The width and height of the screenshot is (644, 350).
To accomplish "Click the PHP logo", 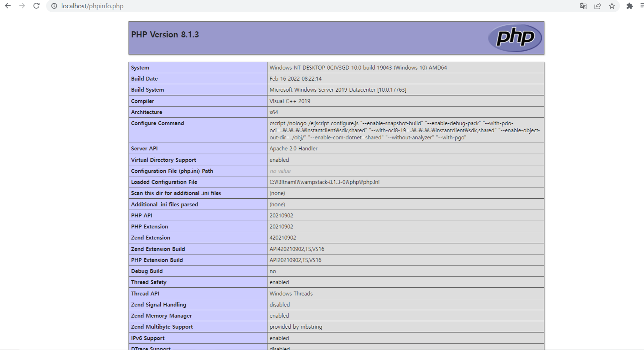I will [x=515, y=37].
